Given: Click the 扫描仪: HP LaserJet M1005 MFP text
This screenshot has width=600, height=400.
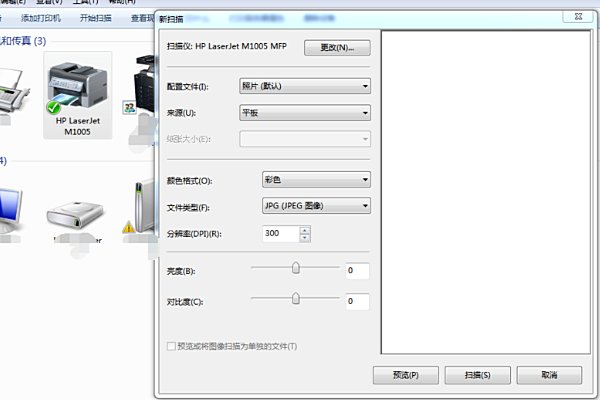Looking at the screenshot, I should coord(227,46).
